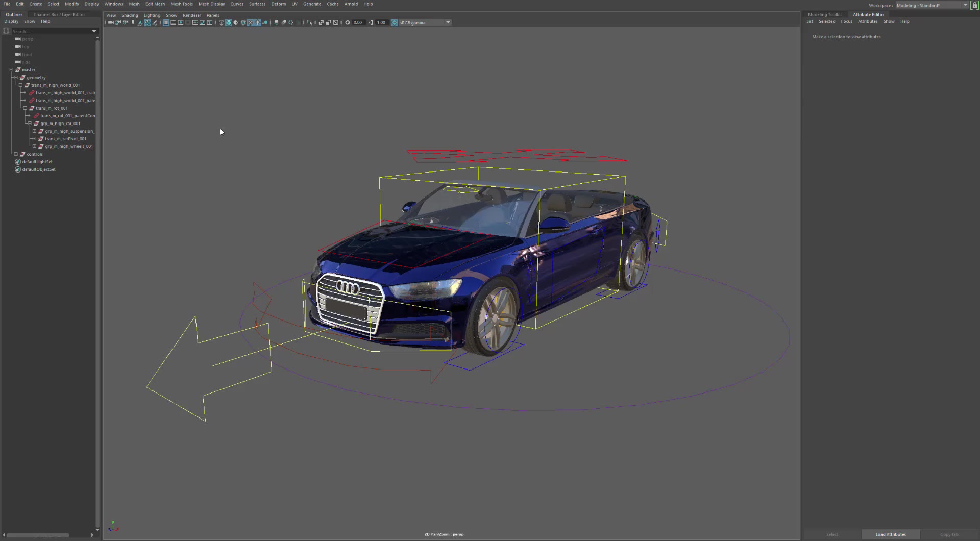Expand the controls group in Outliner
This screenshot has width=980, height=541.
[x=16, y=154]
